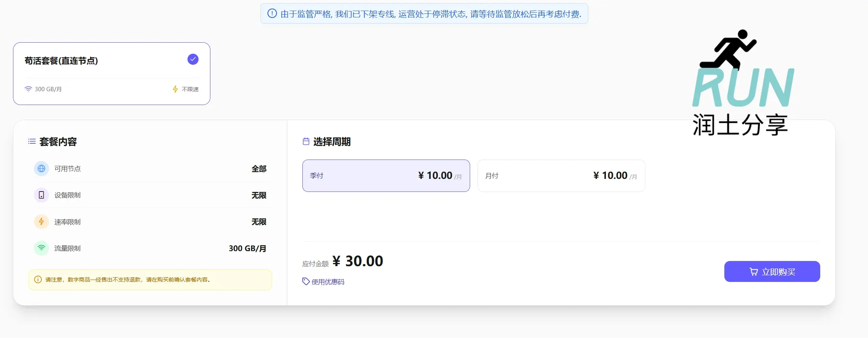This screenshot has width=868, height=338.
Task: Click the lightning icon beside 不限速
Action: pos(175,89)
